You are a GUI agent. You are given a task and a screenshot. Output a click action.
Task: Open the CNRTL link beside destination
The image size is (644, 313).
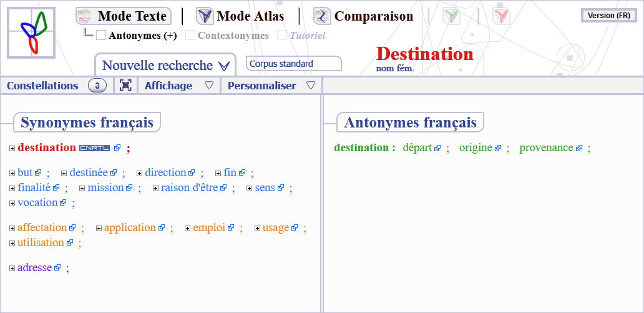pos(94,148)
